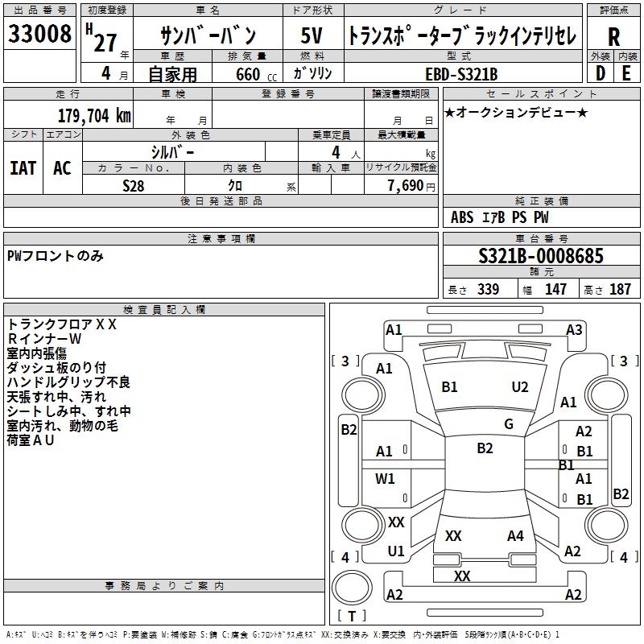Click inspector note 天張すれ中、汚れ

(56, 397)
